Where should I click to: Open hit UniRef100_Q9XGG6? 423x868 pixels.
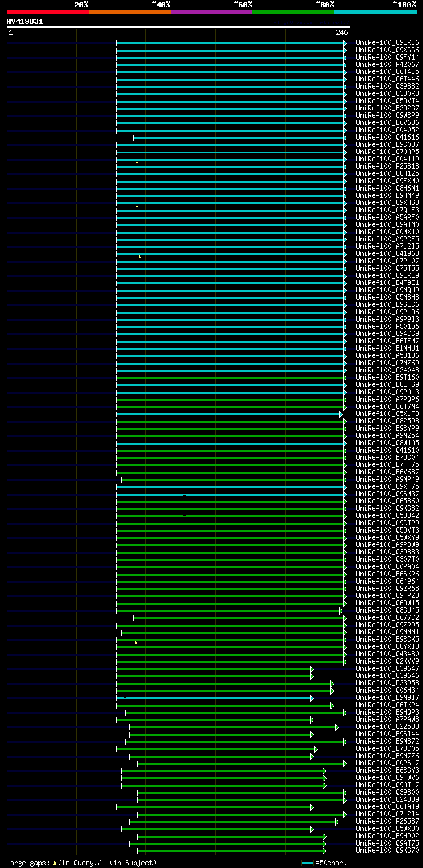coord(387,50)
